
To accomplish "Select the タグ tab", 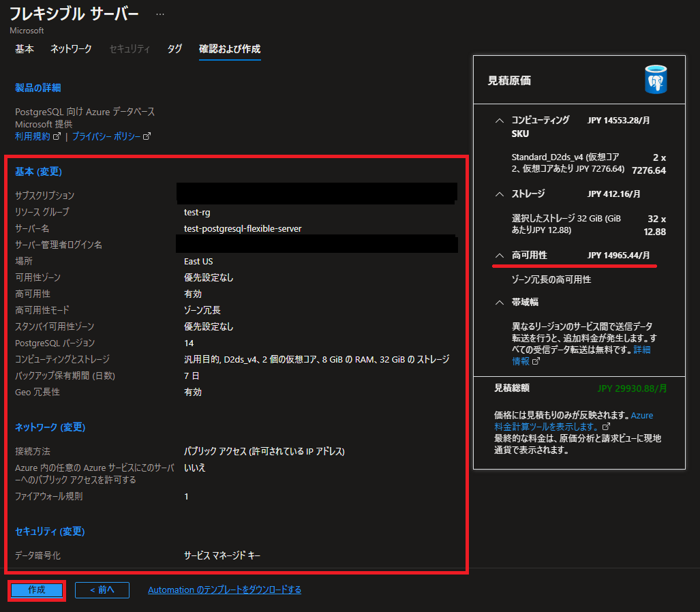I will pyautogui.click(x=174, y=49).
